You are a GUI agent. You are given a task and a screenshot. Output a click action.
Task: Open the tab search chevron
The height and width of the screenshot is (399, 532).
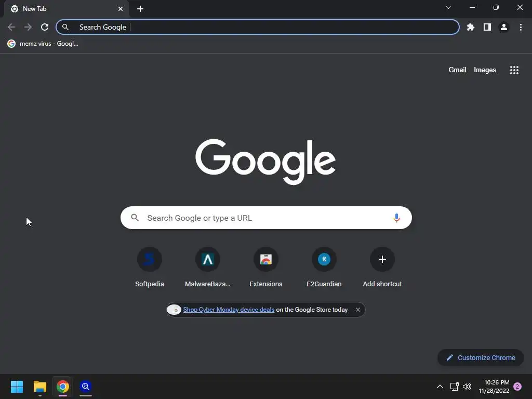pos(448,7)
